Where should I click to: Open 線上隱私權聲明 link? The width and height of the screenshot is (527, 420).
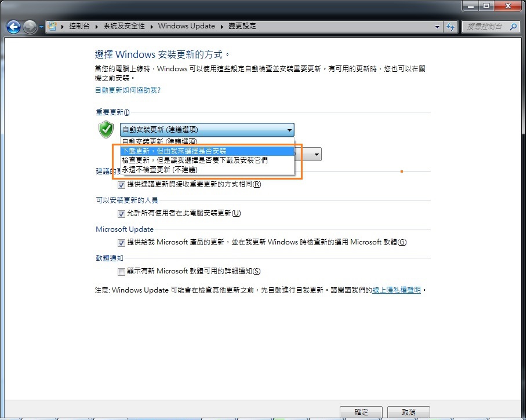(397, 290)
